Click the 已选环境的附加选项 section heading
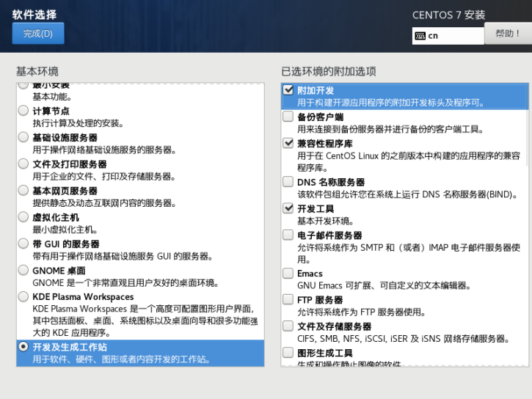This screenshot has height=399, width=532. (329, 71)
